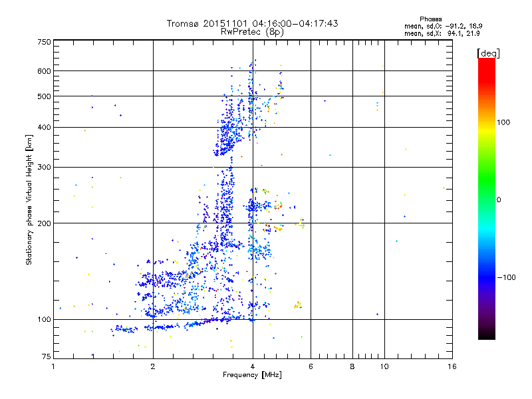This screenshot has height=399, width=532.
Task: Click the y-axis tick label "750"
Action: [44, 42]
